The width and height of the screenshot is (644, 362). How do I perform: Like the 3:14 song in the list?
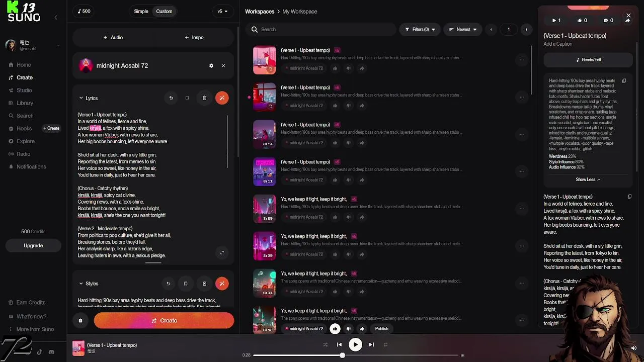pyautogui.click(x=335, y=143)
